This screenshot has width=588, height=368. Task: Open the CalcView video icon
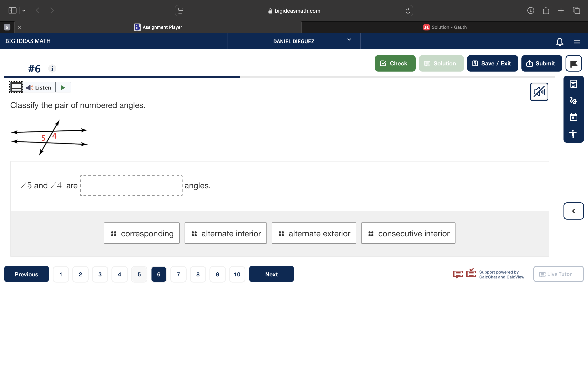pos(471,273)
